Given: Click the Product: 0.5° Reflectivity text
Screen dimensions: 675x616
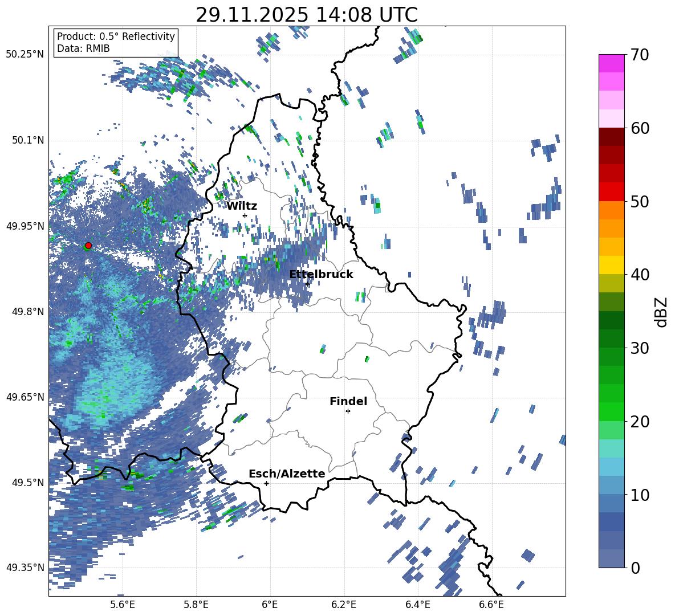Looking at the screenshot, I should [x=116, y=36].
